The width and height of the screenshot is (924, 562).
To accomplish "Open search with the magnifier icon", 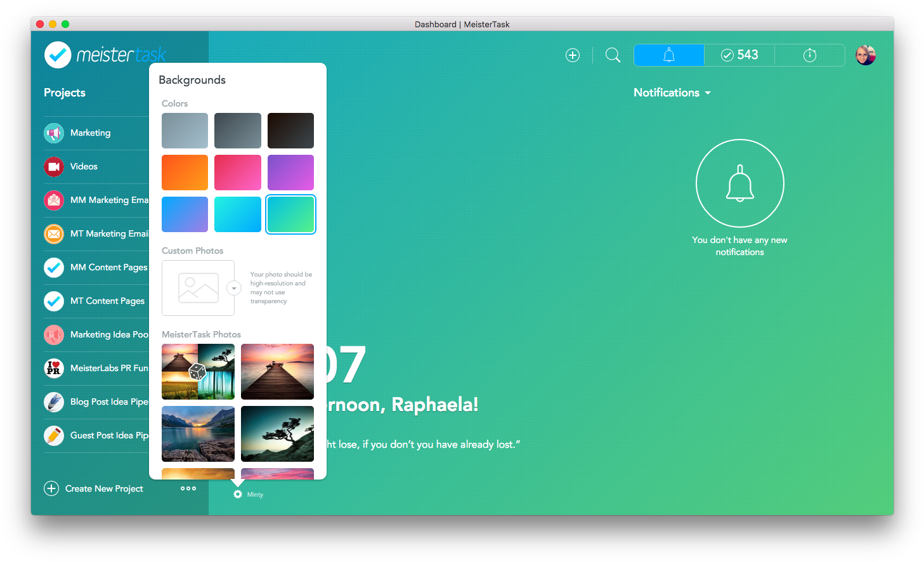I will 613,55.
